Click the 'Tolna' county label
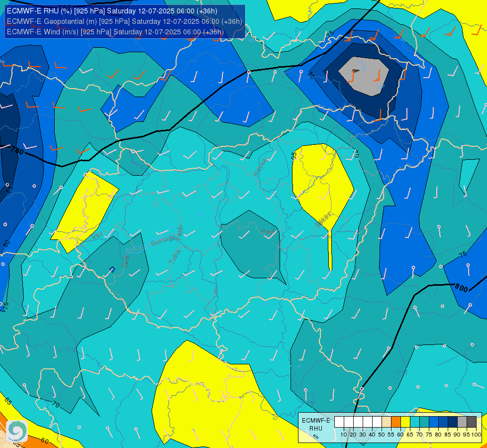 pos(175,257)
